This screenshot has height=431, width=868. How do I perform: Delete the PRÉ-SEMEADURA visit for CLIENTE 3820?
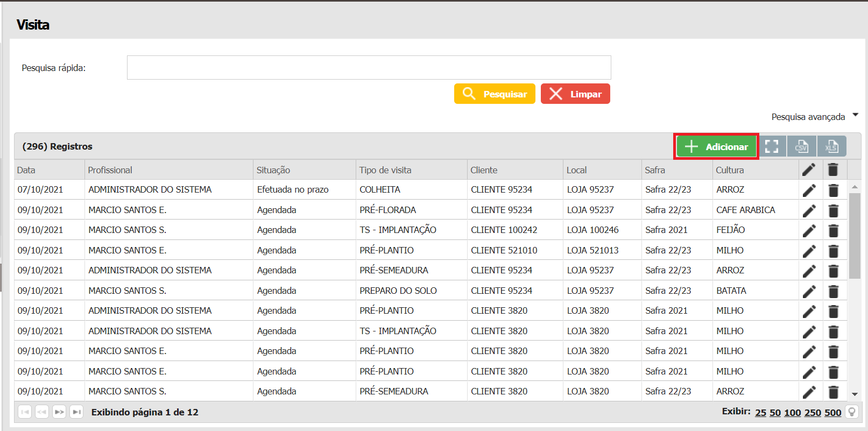point(834,392)
